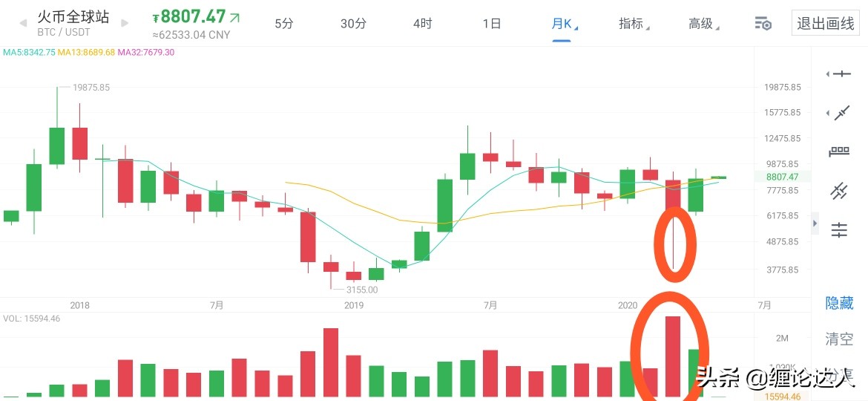Image resolution: width=868 pixels, height=401 pixels.
Task: Click the MA13 indicator value label
Action: pyautogui.click(x=86, y=53)
